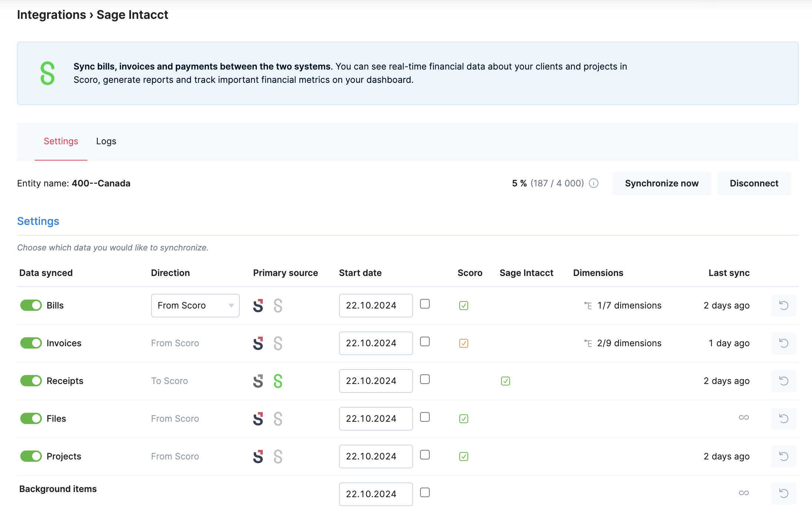812x512 pixels.
Task: Click the Bills Scoro sync status checkmark
Action: point(464,306)
